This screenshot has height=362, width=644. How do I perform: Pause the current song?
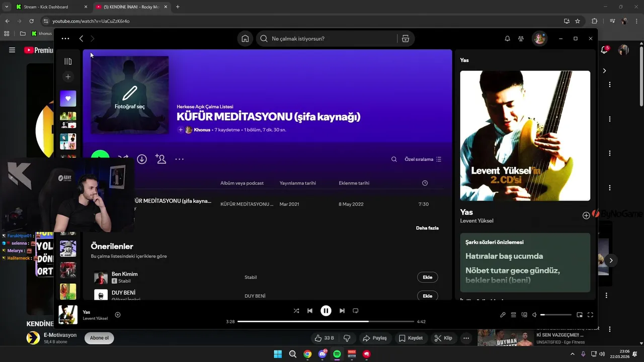[x=326, y=311]
